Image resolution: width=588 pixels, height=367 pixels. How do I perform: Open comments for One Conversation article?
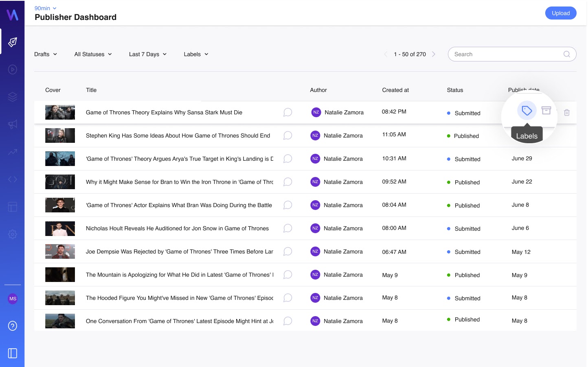pyautogui.click(x=287, y=321)
